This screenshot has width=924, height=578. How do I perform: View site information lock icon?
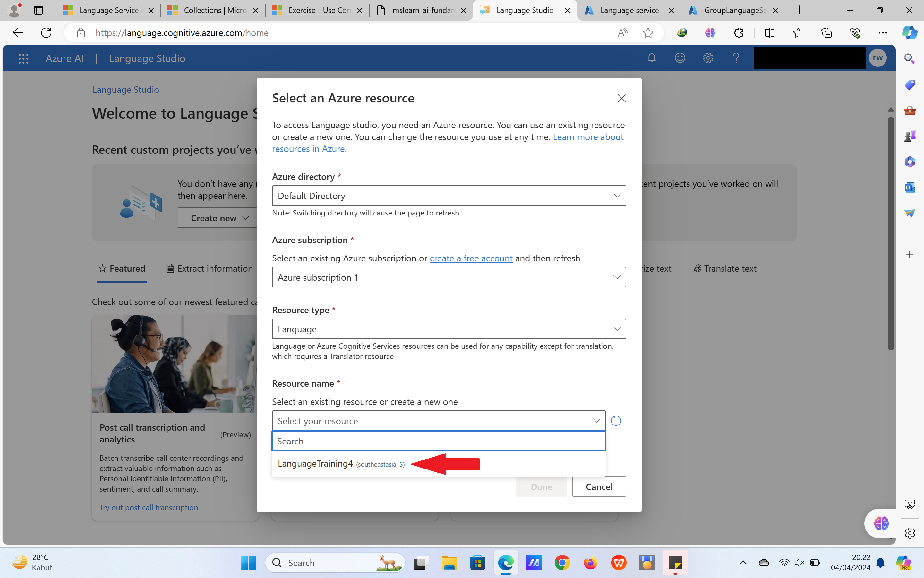81,33
